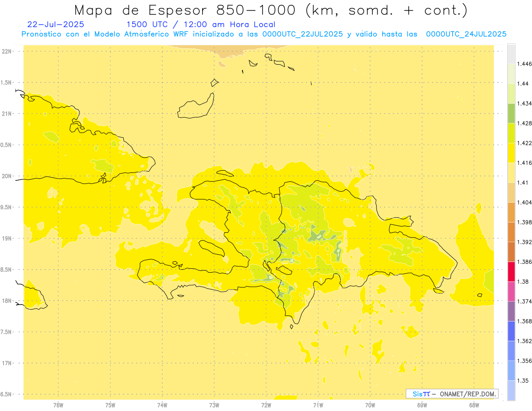Image resolution: width=532 pixels, height=411 pixels.
Task: Select the blue colorbar swatch between 1.362 and 1.368
Action: (511, 331)
